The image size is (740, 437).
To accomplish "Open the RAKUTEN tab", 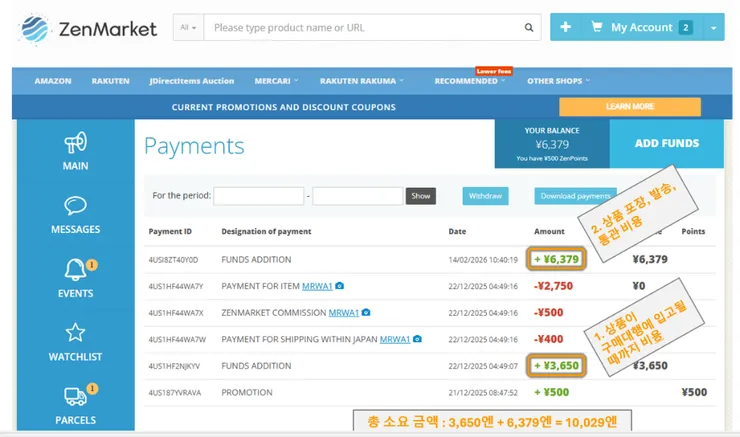I will pyautogui.click(x=110, y=81).
